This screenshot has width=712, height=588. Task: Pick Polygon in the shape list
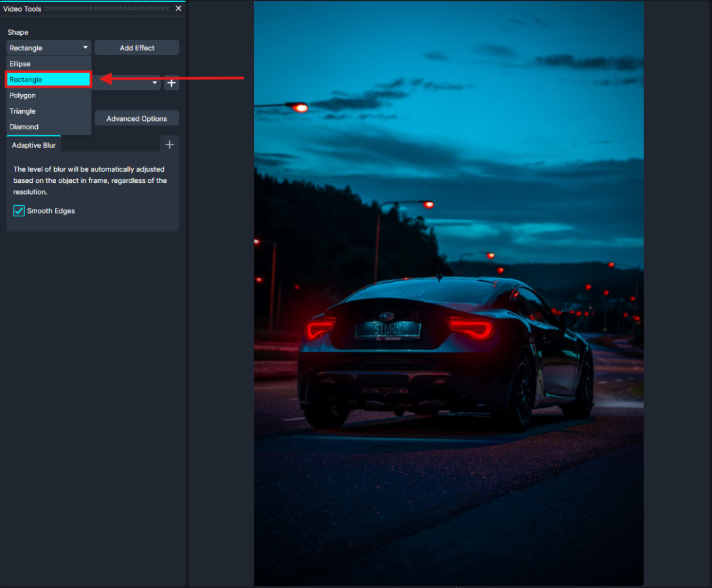coord(49,95)
